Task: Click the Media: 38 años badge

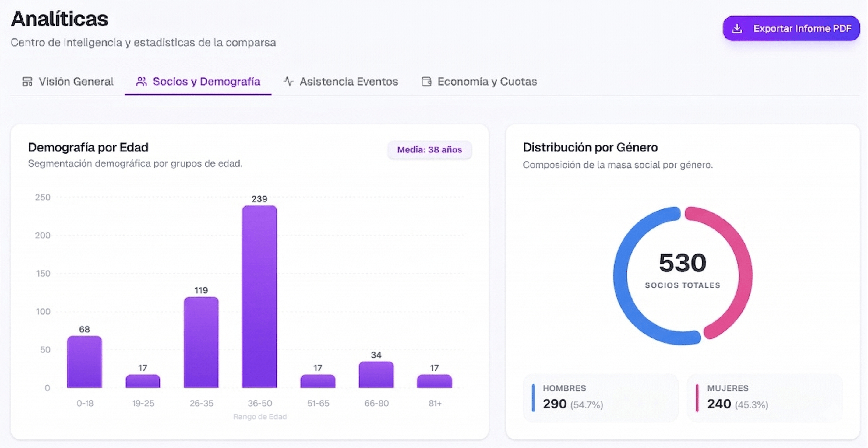Action: pos(429,150)
